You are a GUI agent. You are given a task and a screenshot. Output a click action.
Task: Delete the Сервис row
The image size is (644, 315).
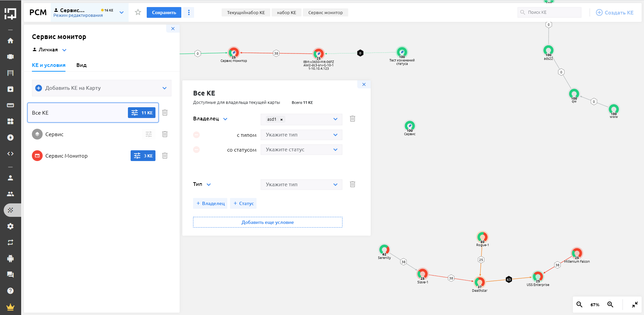pos(165,134)
